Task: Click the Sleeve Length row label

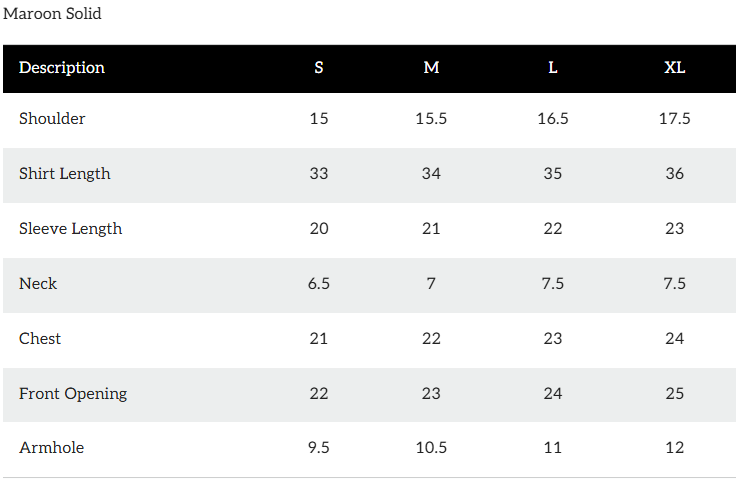Action: (x=70, y=229)
